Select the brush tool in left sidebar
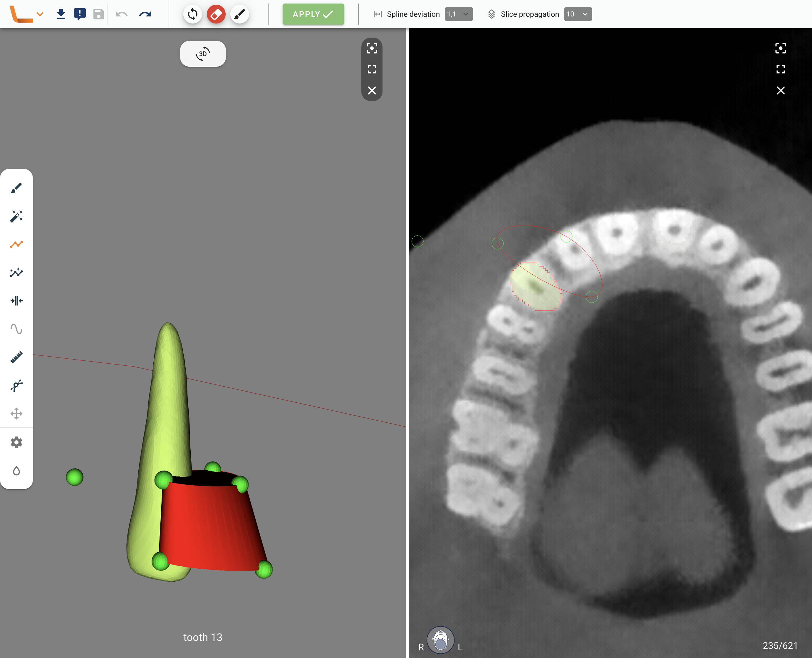Viewport: 812px width, 658px height. pos(16,188)
